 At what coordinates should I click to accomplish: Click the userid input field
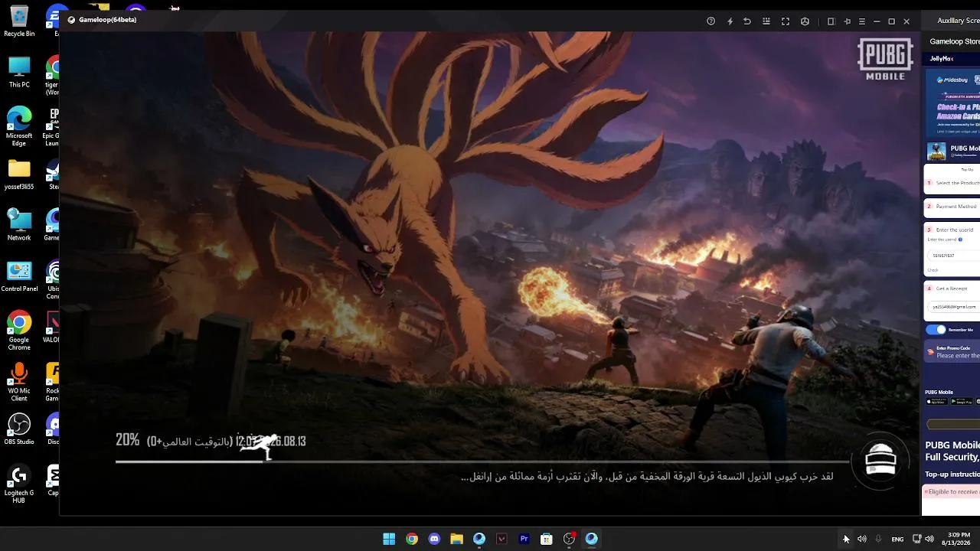pyautogui.click(x=953, y=256)
